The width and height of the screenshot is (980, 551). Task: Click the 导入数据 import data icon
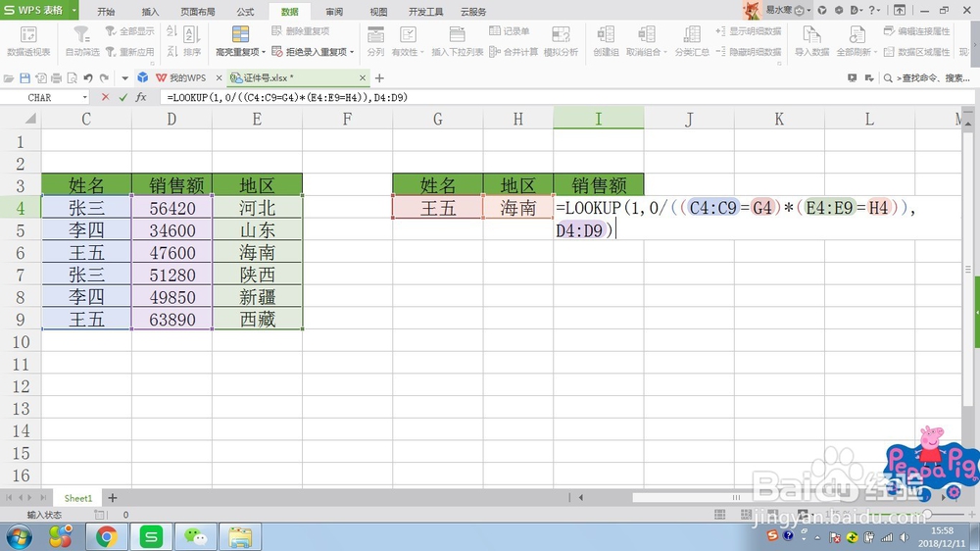point(811,35)
